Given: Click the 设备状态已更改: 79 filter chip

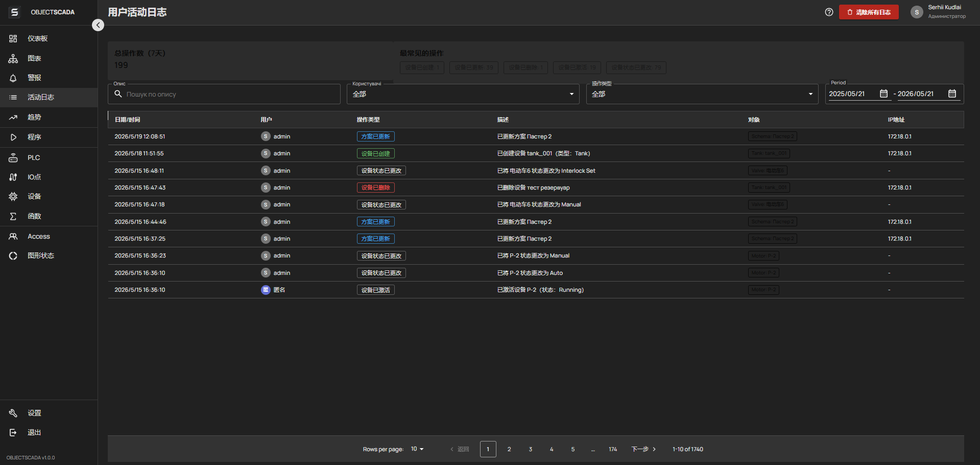Looking at the screenshot, I should 636,67.
